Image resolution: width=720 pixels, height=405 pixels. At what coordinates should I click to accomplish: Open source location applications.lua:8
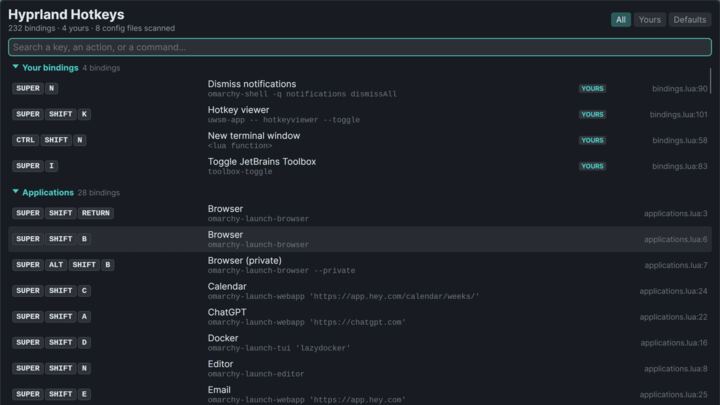(675, 369)
